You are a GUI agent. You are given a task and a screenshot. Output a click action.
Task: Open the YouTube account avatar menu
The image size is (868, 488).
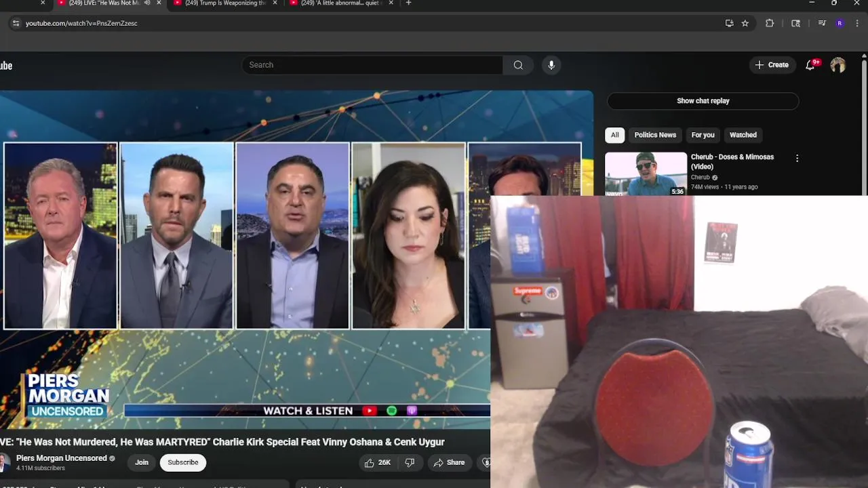click(x=838, y=65)
